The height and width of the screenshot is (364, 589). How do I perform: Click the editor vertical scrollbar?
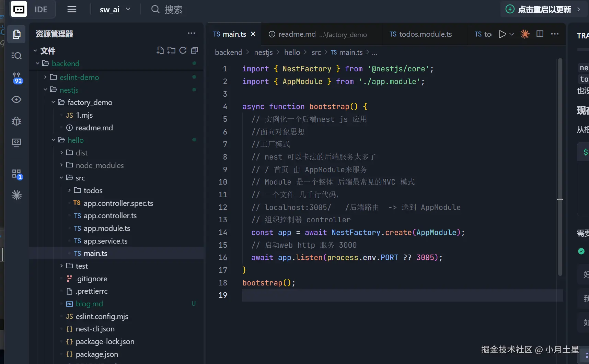click(x=560, y=167)
